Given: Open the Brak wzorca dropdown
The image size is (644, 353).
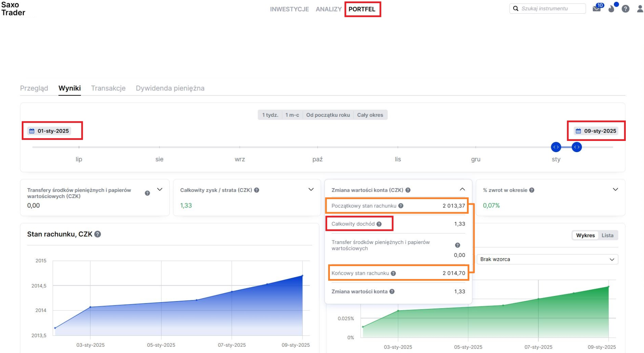Looking at the screenshot, I should click(547, 259).
